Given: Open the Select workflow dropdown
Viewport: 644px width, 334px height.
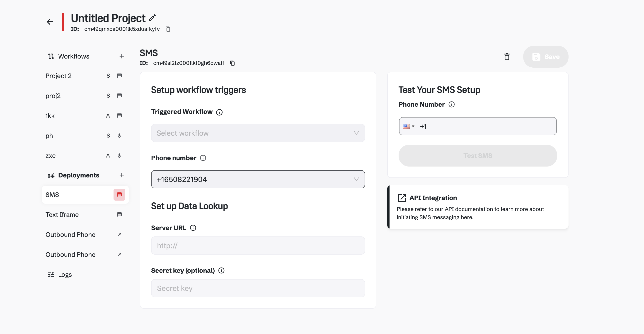Looking at the screenshot, I should pos(258,133).
